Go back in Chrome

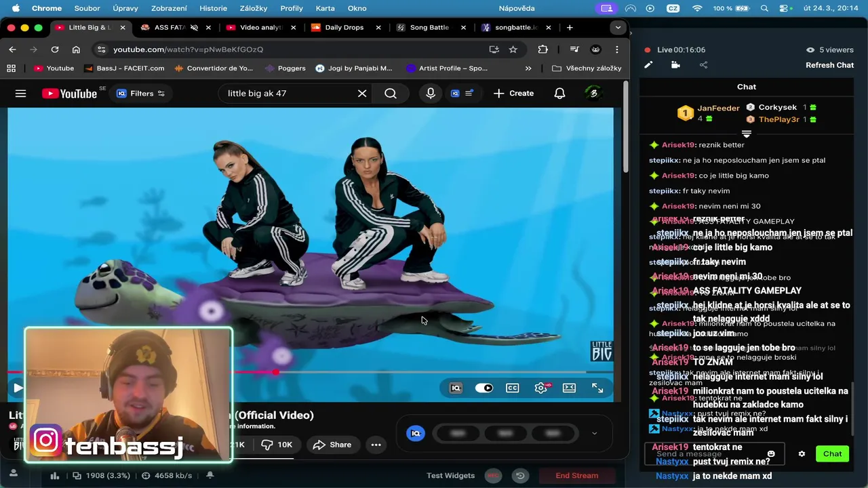12,49
